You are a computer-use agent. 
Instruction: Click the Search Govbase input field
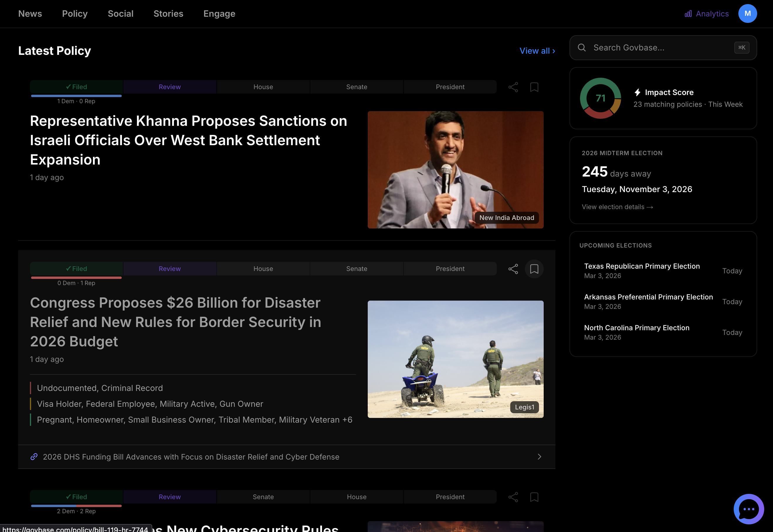[650, 48]
